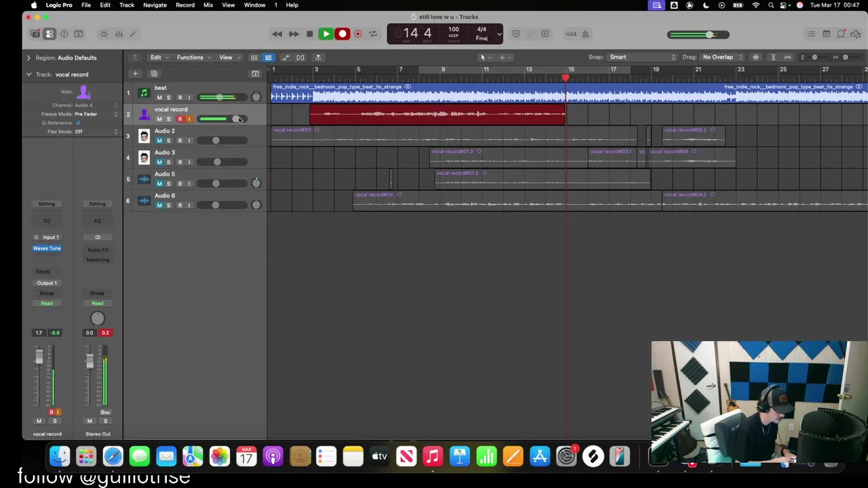Open the tracks area Edit dropdown
The width and height of the screenshot is (868, 488).
pos(159,58)
